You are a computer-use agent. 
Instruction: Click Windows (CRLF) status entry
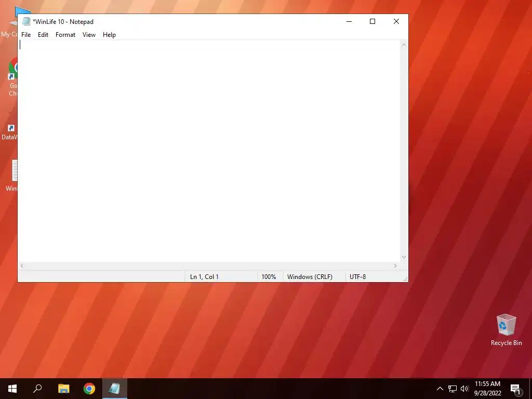310,277
